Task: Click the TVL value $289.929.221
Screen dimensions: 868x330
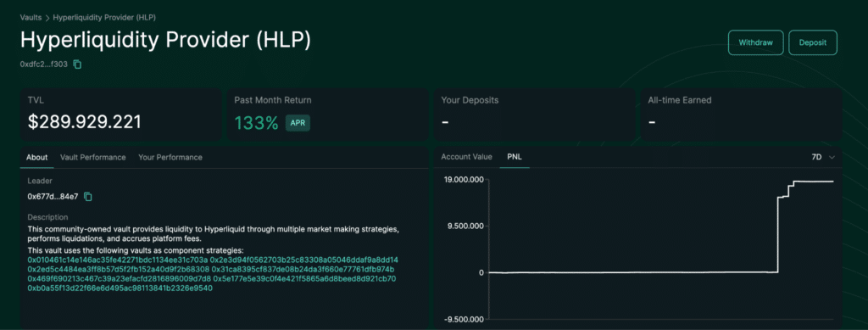Action: pos(84,122)
